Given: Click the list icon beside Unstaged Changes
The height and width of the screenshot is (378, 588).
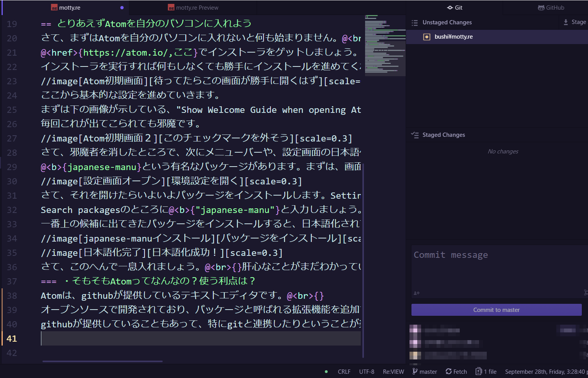Looking at the screenshot, I should click(x=415, y=22).
